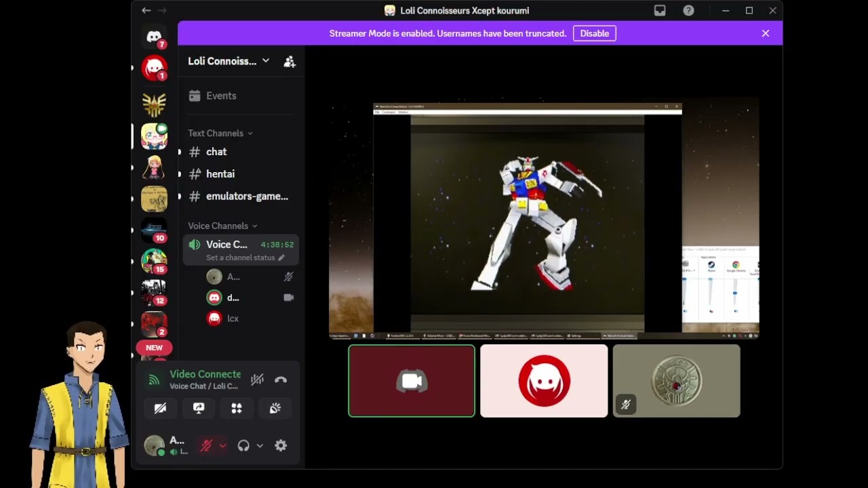The image size is (868, 488).
Task: Toggle noise suppression in voice panel
Action: pos(257,380)
